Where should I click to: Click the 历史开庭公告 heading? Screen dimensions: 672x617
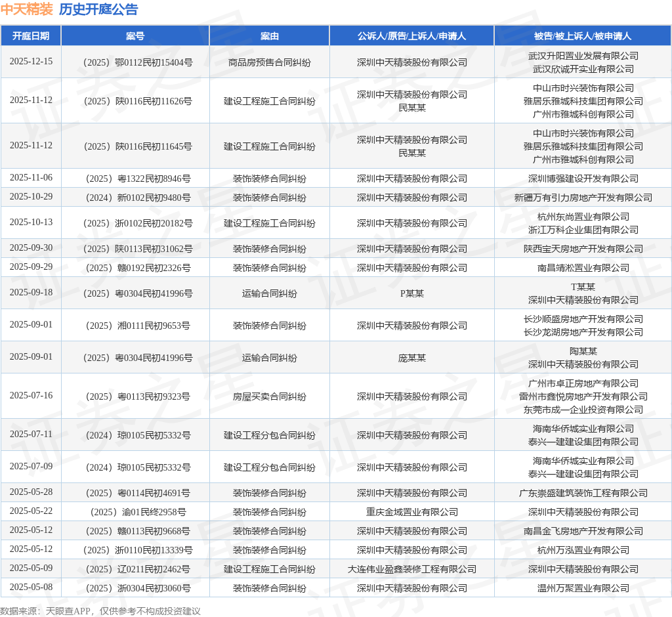point(98,9)
